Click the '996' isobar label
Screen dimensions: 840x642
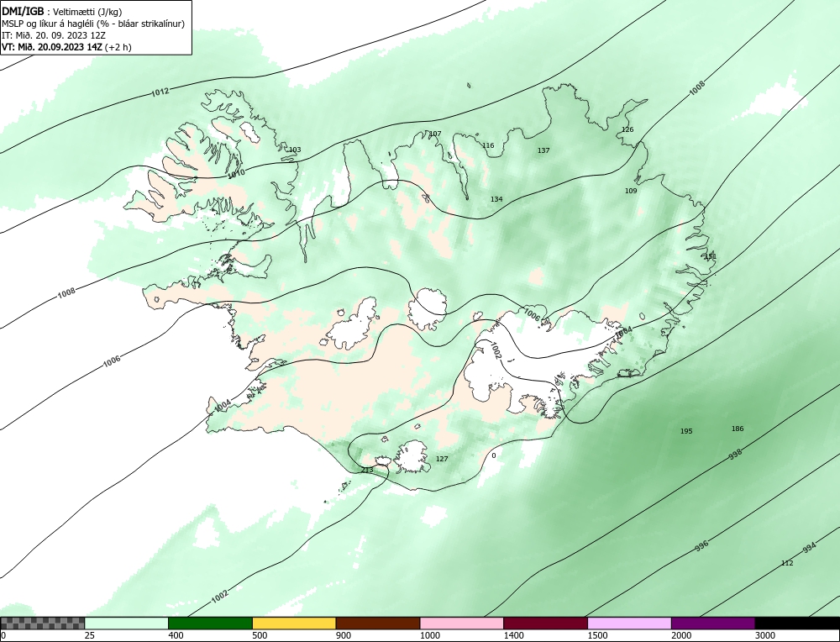click(x=701, y=545)
